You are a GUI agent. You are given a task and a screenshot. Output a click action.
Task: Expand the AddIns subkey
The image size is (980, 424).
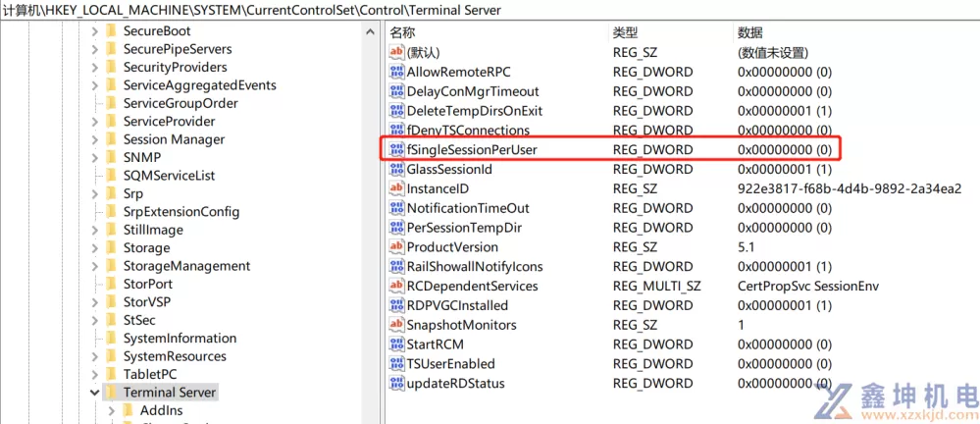112,411
